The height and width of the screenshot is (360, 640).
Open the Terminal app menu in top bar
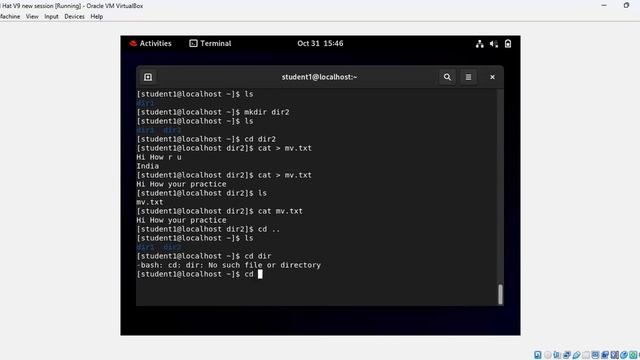(x=210, y=43)
